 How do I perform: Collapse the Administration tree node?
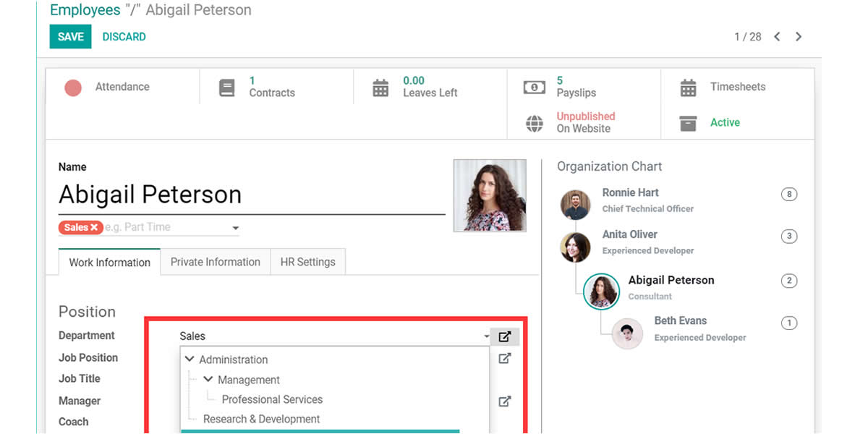(190, 359)
